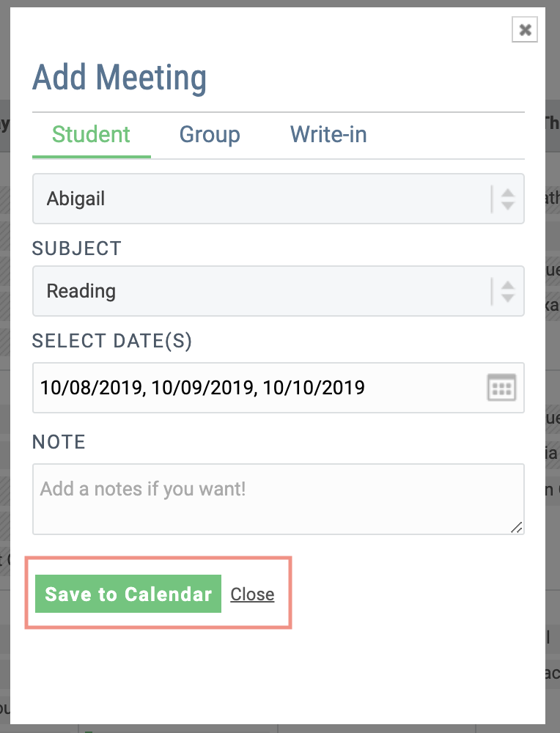Click the up arrow on the Subject selector
Image resolution: width=560 pixels, height=733 pixels.
point(508,286)
